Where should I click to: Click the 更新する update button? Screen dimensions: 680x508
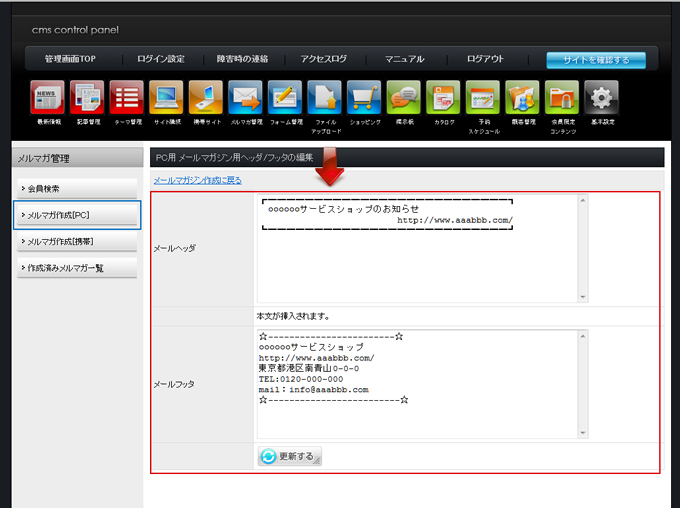(290, 456)
